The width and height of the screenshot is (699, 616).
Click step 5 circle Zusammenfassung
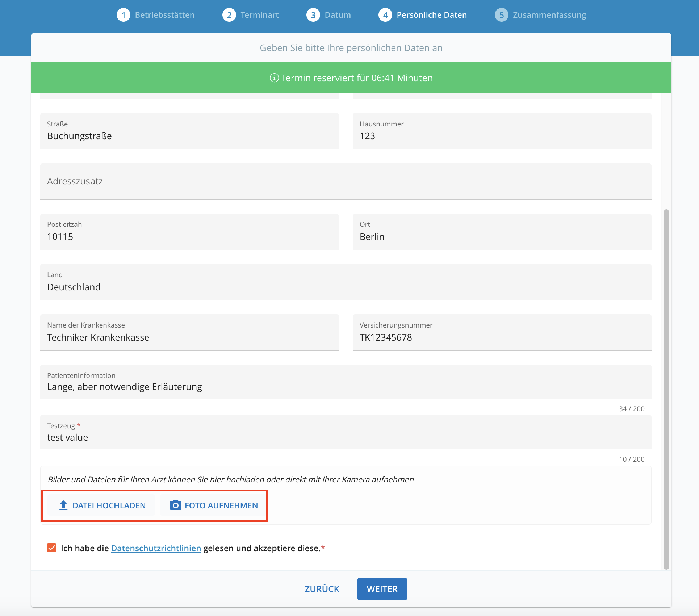click(x=502, y=15)
